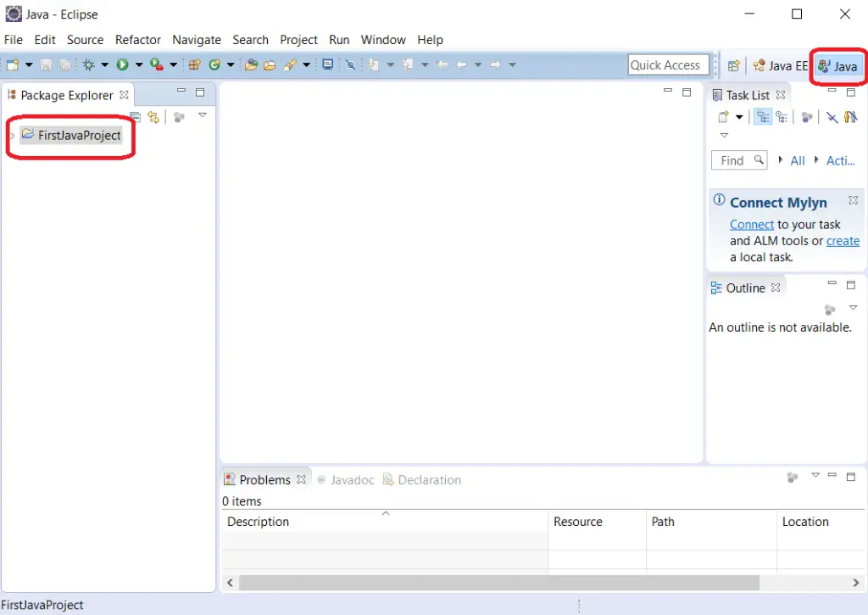
Task: Click the Hide Completed Tasks icon
Action: pyautogui.click(x=832, y=117)
